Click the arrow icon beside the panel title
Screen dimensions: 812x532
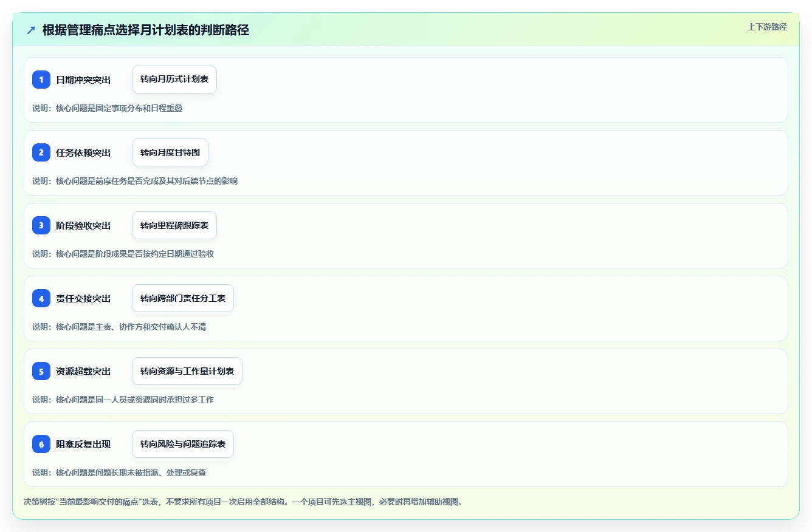click(31, 30)
